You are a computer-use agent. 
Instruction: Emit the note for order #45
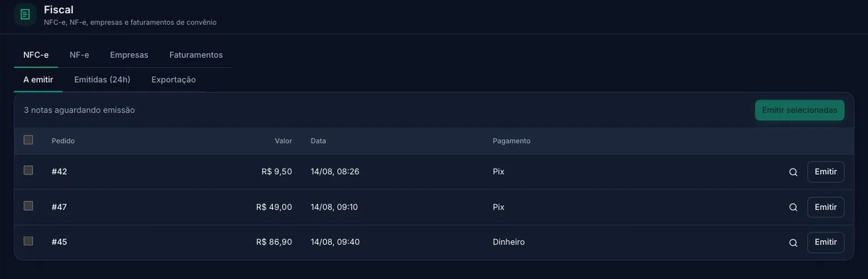pyautogui.click(x=826, y=242)
